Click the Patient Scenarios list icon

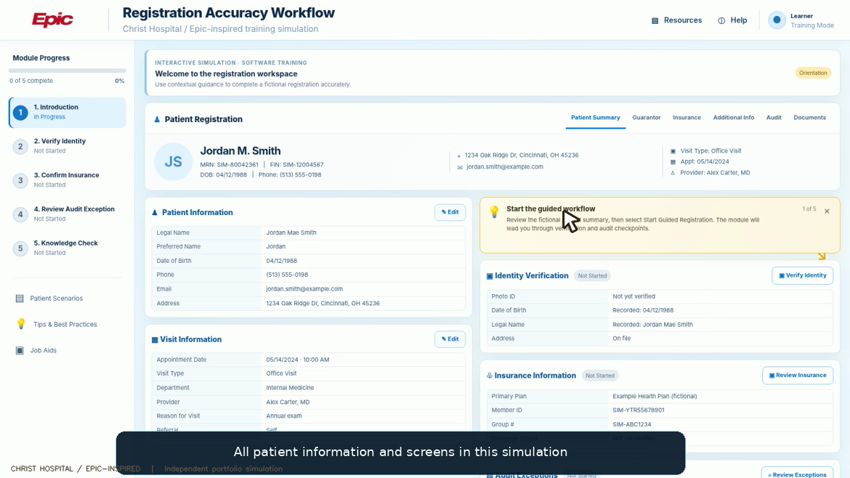(20, 298)
